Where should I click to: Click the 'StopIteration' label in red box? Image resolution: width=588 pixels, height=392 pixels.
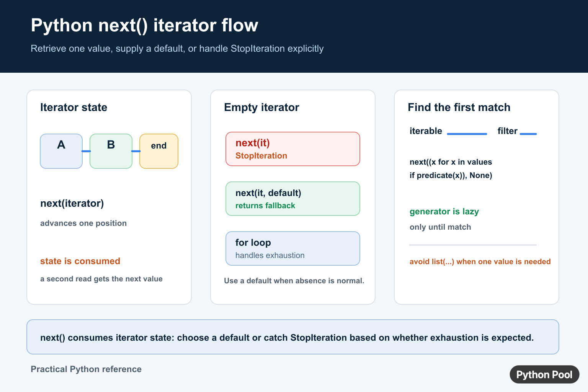pyautogui.click(x=261, y=156)
